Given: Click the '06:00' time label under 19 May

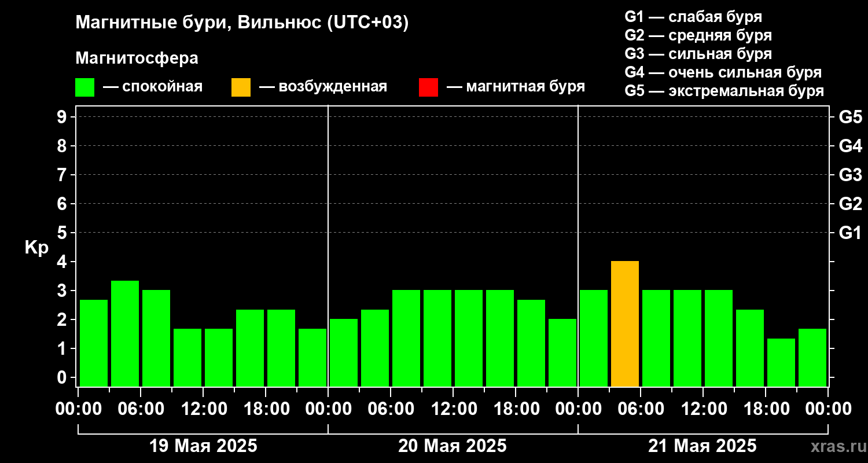Looking at the screenshot, I should [x=141, y=409].
